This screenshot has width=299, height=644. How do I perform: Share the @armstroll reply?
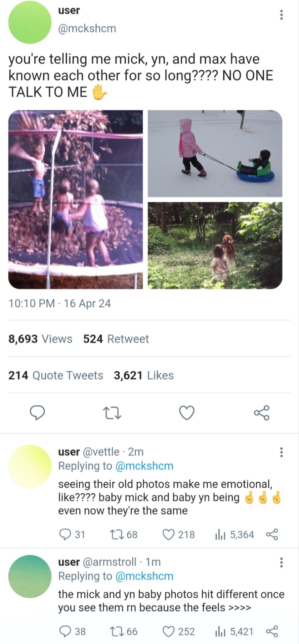272,632
